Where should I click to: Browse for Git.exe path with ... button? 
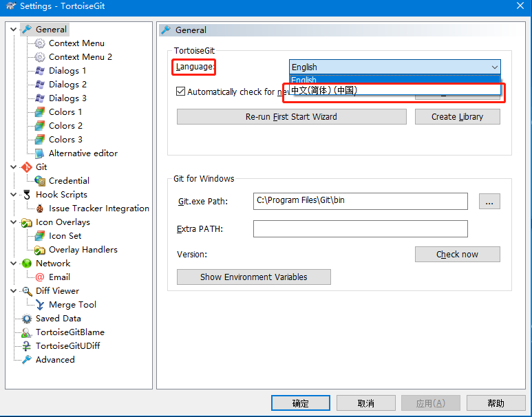[x=489, y=201]
